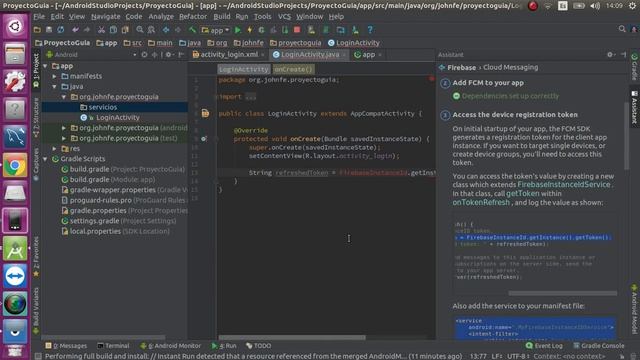Open Find with the magnifier toolbar icon
Viewport: 640px width, 360px height.
click(x=140, y=30)
